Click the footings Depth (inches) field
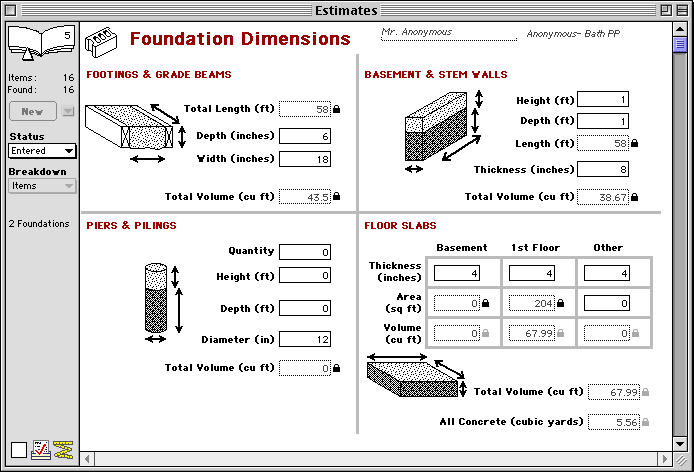 (305, 136)
